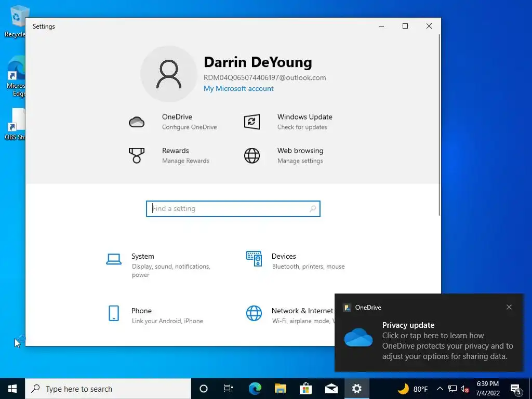This screenshot has height=399, width=532.
Task: Click the muted volume tray icon
Action: [465, 389]
